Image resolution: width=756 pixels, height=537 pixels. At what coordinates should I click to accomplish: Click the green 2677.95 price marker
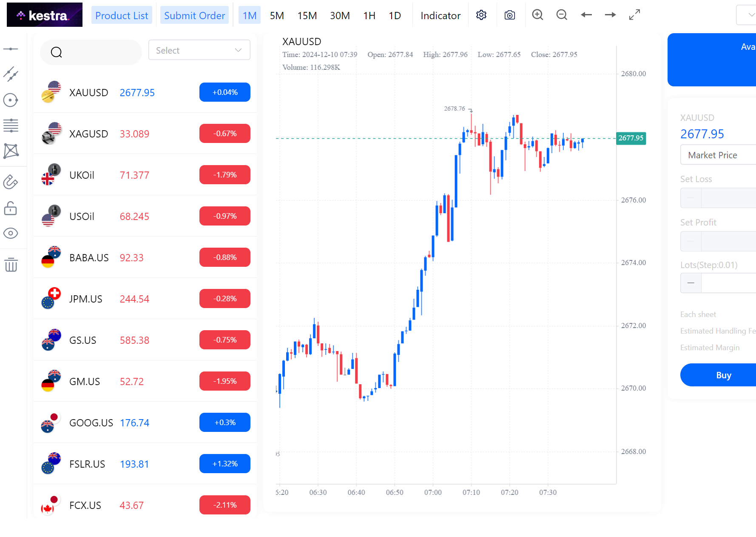tap(631, 138)
